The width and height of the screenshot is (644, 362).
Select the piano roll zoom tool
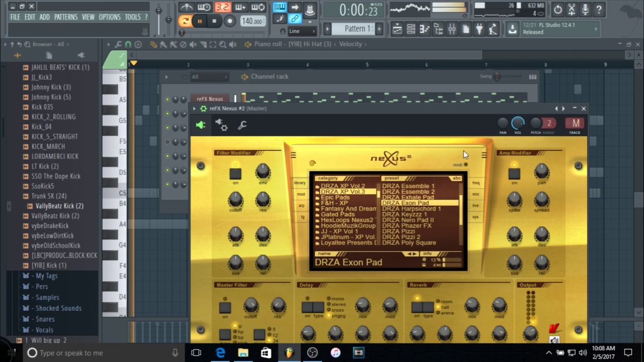pos(222,44)
